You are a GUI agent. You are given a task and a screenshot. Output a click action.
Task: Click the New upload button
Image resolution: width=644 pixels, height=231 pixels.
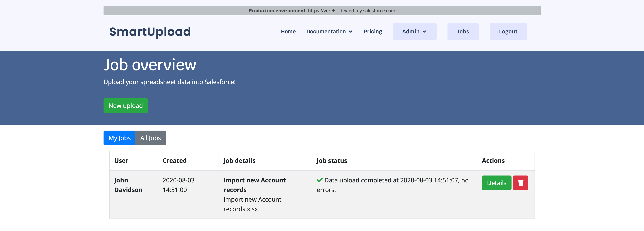(126, 106)
